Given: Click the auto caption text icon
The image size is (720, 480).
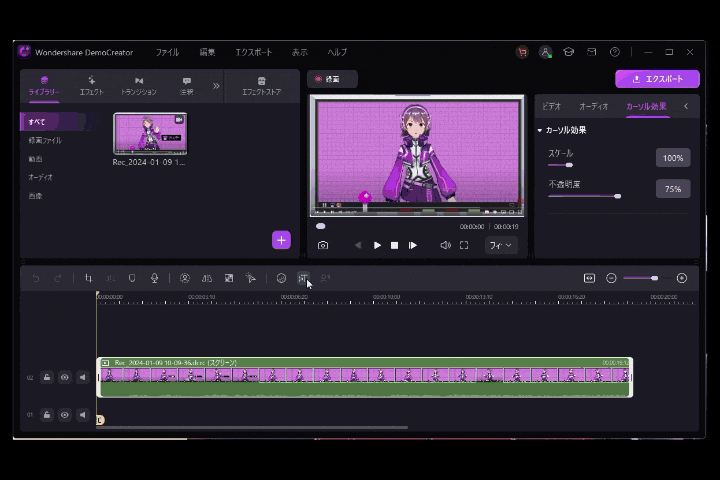Looking at the screenshot, I should pos(303,278).
